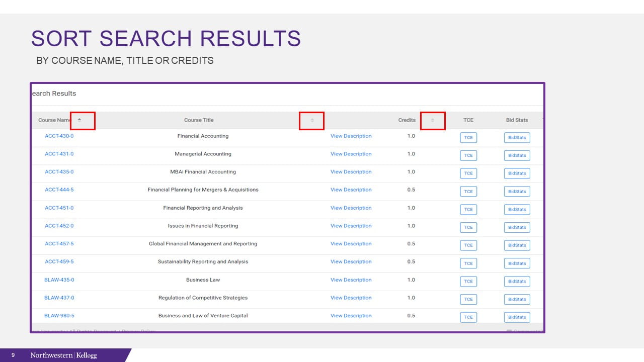Open BidStats for Financial Accounting row

click(517, 138)
